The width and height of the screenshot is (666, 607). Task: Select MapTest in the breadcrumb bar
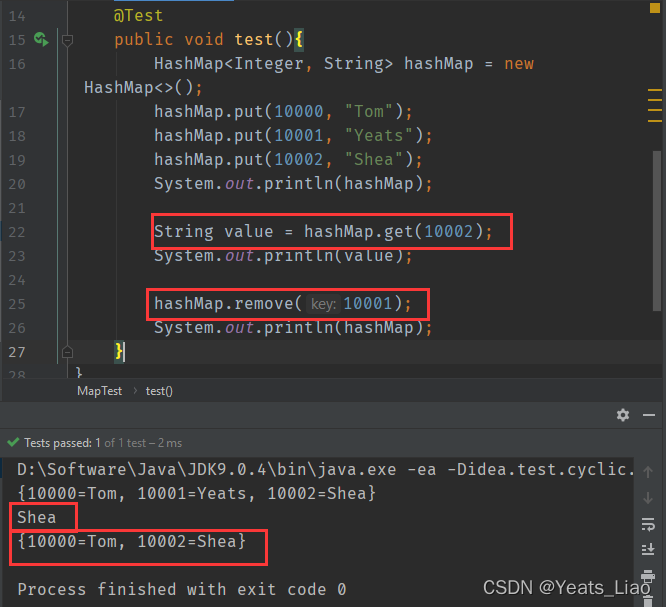tap(99, 391)
